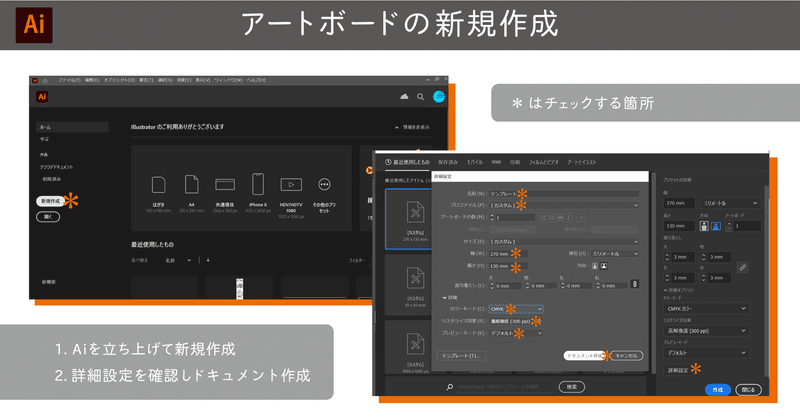Select クラウドドキュメント in the home sidebar
800x419 pixels.
point(56,167)
